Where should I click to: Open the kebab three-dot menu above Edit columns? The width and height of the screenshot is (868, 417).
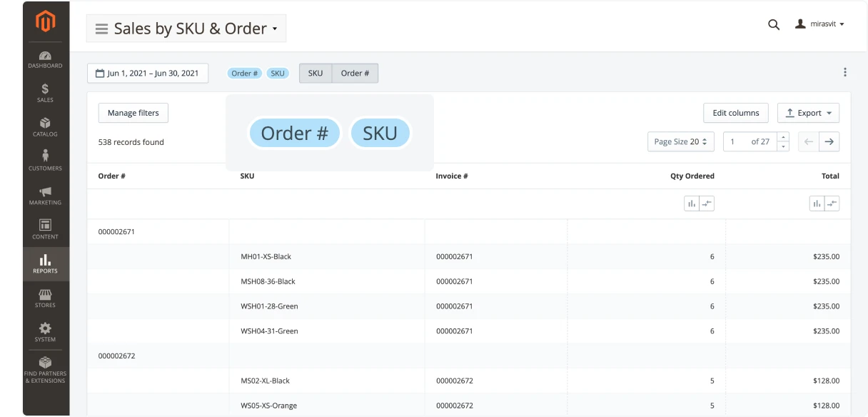845,71
